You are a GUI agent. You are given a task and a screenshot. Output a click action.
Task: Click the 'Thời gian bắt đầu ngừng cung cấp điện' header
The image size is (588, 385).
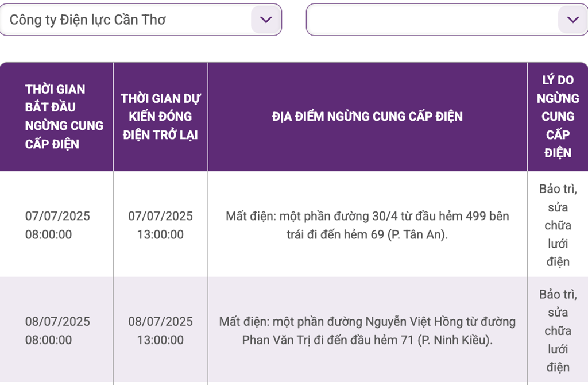64,117
